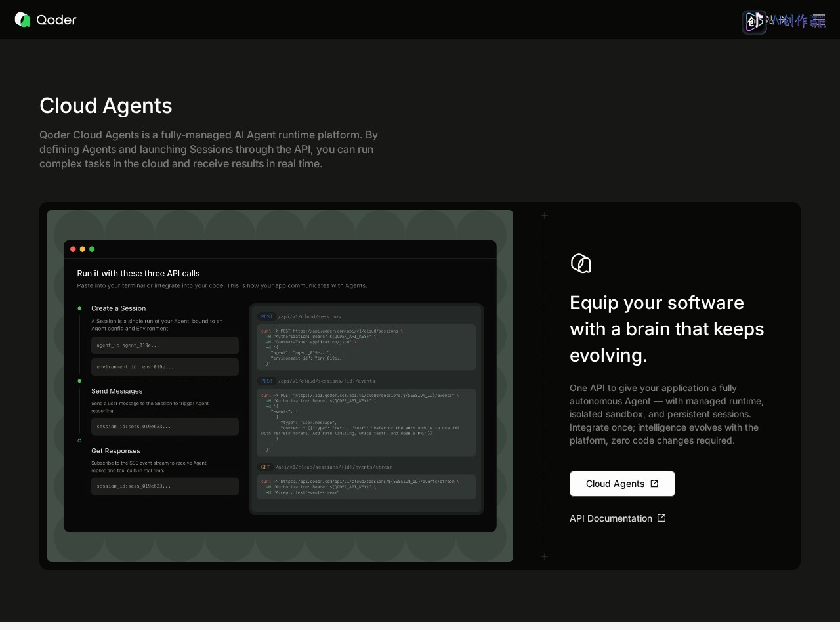Click the green dot in the mock window title bar
The height and width of the screenshot is (630, 840).
tap(92, 249)
